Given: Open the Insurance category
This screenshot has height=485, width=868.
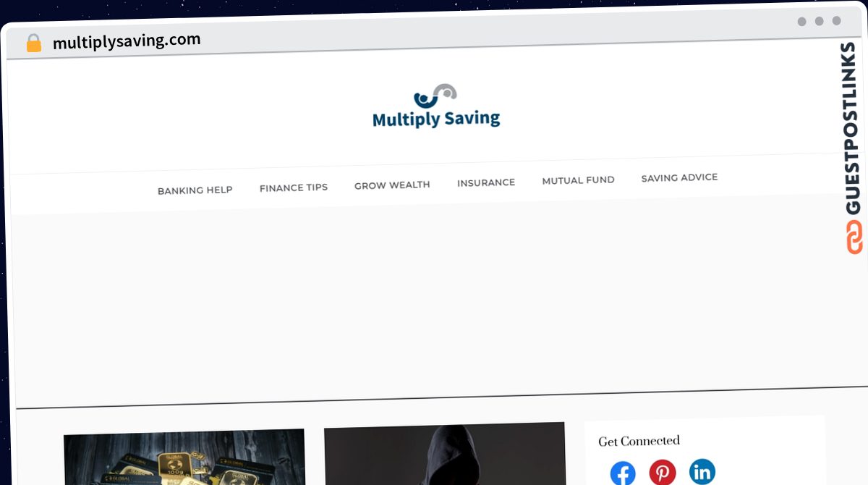Looking at the screenshot, I should (x=486, y=182).
